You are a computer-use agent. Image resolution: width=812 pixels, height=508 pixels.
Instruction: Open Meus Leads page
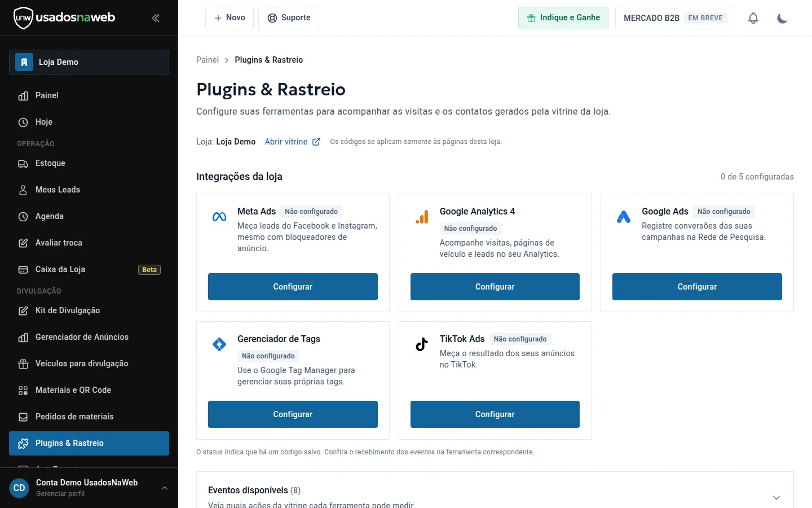(x=89, y=190)
